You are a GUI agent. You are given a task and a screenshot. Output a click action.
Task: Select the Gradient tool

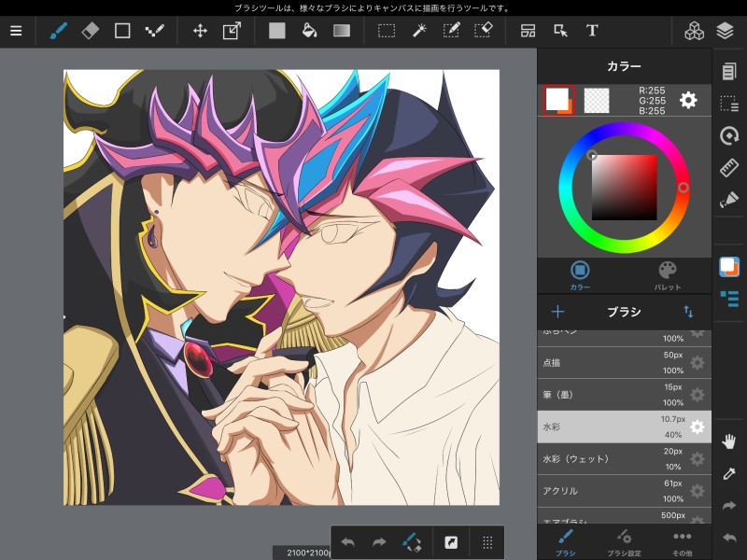[342, 31]
